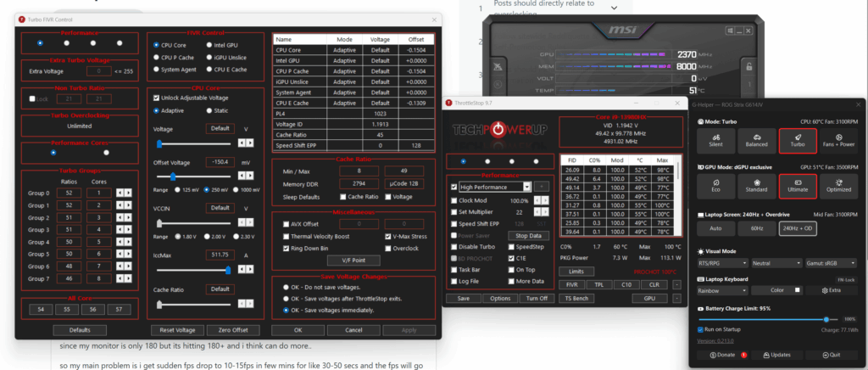Select Static voltage mode

pyautogui.click(x=209, y=110)
